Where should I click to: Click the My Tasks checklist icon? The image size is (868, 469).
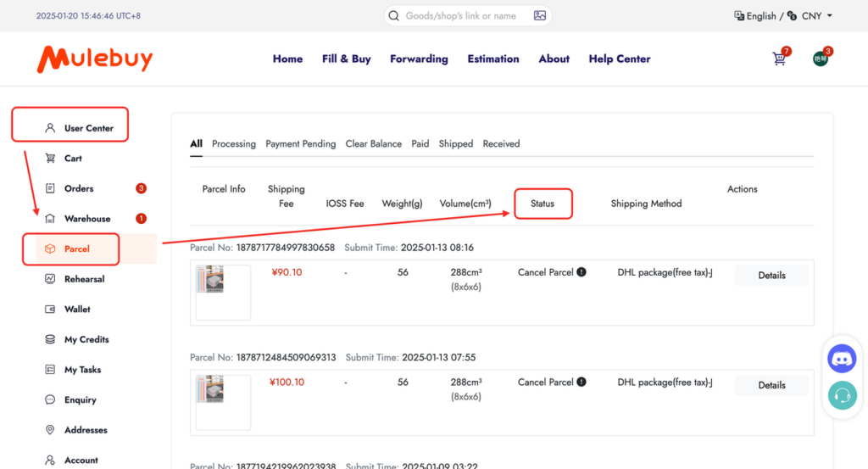[x=50, y=369]
